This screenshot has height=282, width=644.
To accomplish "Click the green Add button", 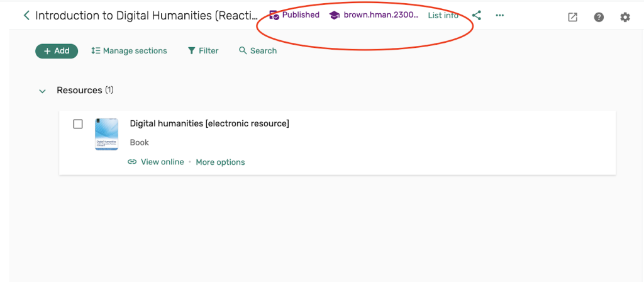I will 57,51.
